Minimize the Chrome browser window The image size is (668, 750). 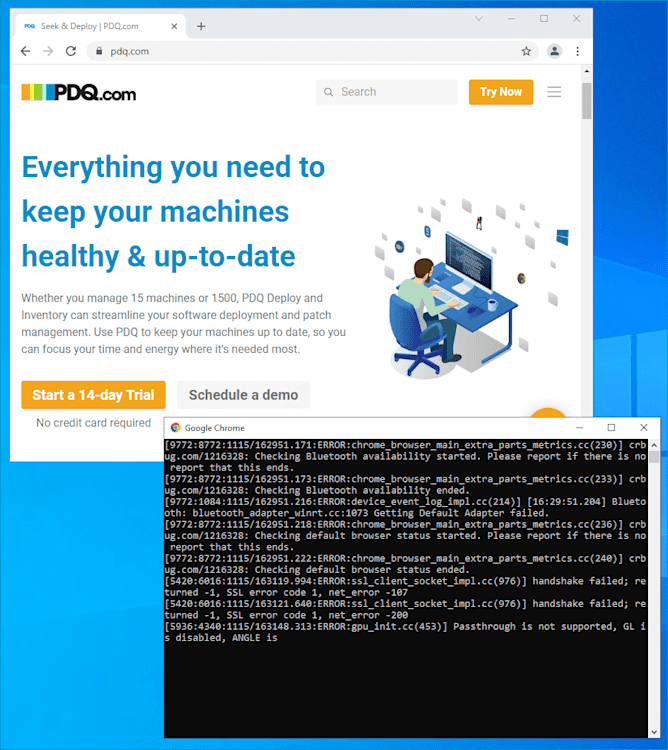(x=511, y=19)
